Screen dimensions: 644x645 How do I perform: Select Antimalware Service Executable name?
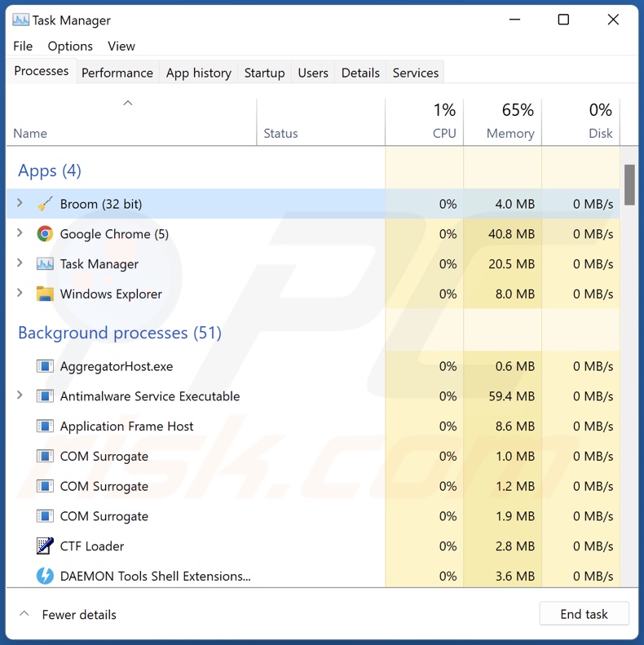point(150,396)
